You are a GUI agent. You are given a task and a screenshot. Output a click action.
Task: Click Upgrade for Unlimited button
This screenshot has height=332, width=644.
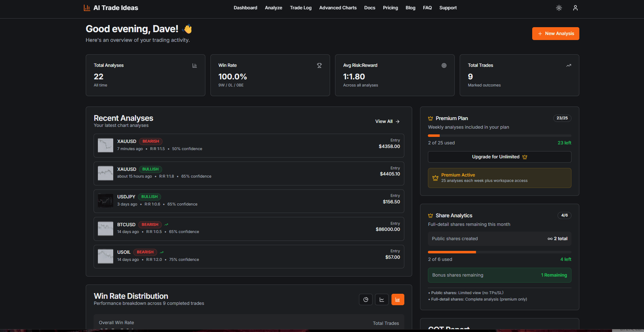[x=499, y=157]
